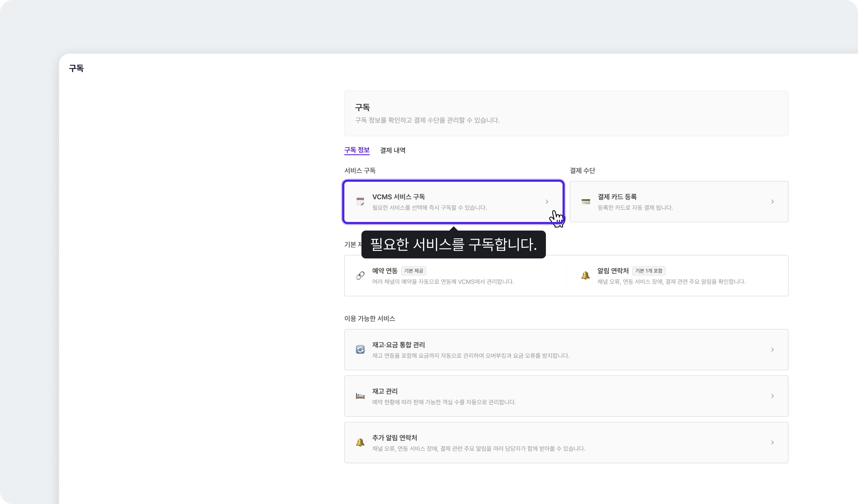Open the 추가 알림 연락처 service title

[x=395, y=438]
